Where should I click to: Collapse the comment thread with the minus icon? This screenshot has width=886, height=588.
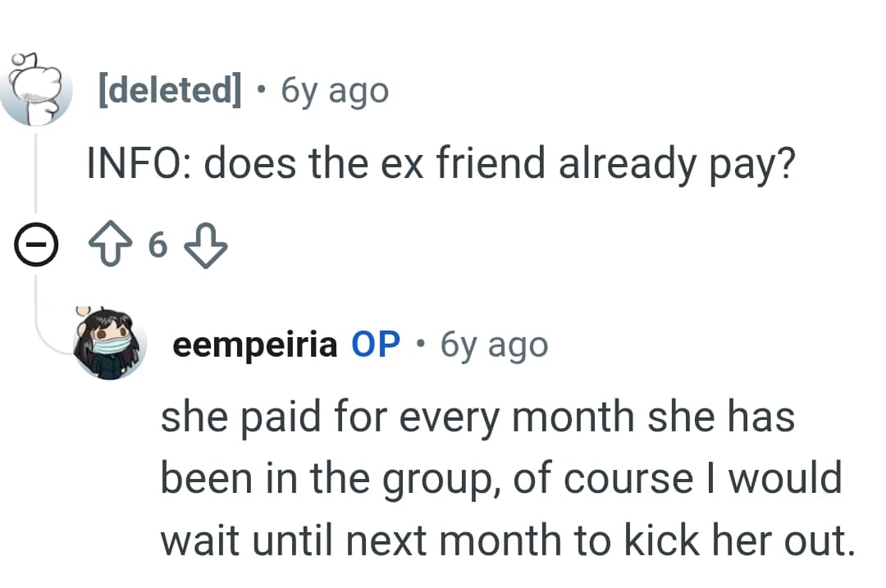(x=37, y=243)
